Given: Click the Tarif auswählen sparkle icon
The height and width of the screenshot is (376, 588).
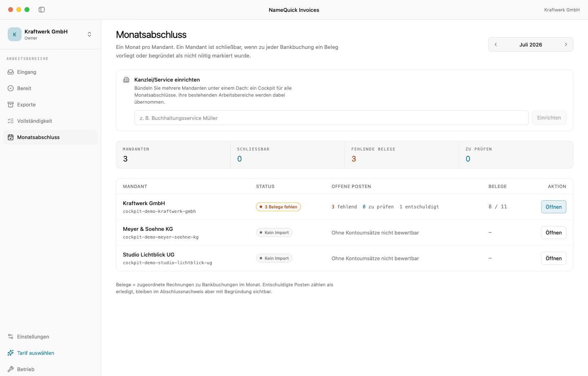Looking at the screenshot, I should click(11, 353).
